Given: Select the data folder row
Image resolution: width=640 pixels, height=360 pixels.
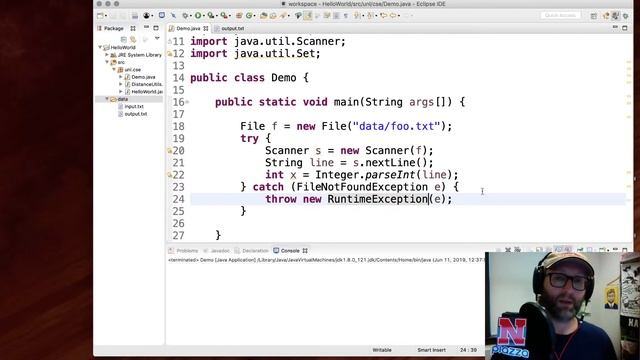Looking at the screenshot, I should [x=129, y=99].
